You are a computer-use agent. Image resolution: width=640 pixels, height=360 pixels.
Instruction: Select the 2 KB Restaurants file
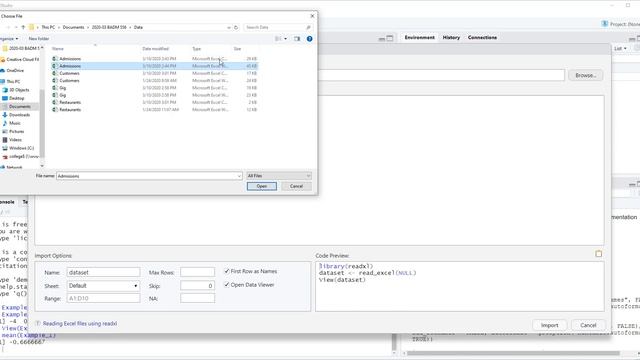click(154, 102)
